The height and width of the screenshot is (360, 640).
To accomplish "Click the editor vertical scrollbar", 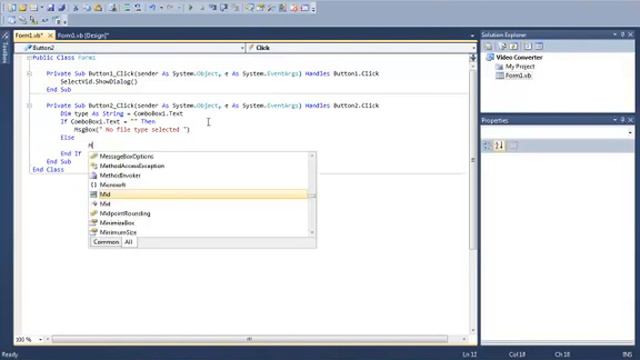I will [x=473, y=196].
